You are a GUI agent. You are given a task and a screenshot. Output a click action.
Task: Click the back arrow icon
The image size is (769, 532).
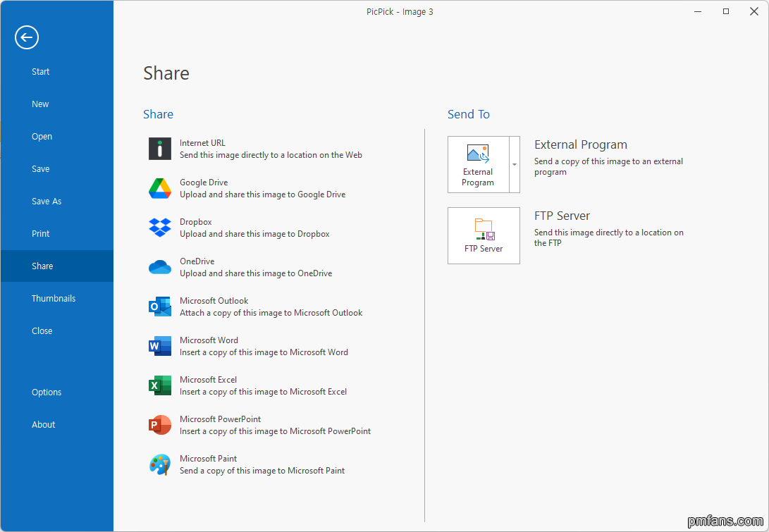pos(27,37)
